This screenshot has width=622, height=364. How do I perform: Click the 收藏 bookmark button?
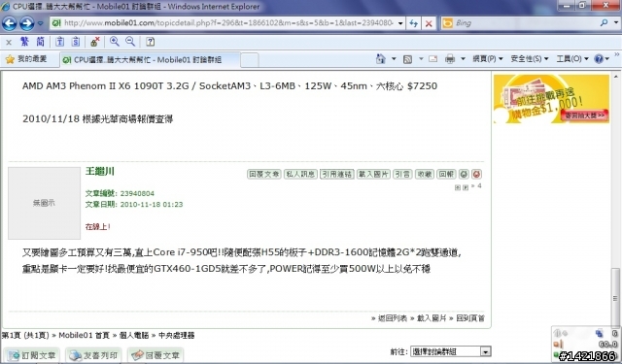point(424,175)
